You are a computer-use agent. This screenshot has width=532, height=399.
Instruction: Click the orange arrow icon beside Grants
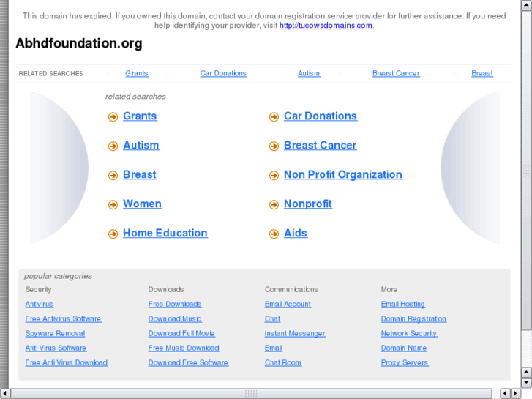click(x=113, y=117)
